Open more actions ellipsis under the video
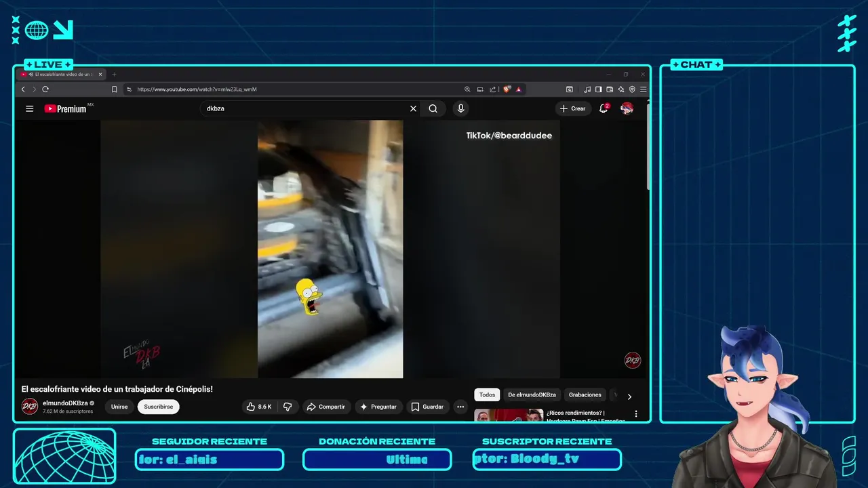The image size is (868, 488). click(460, 407)
